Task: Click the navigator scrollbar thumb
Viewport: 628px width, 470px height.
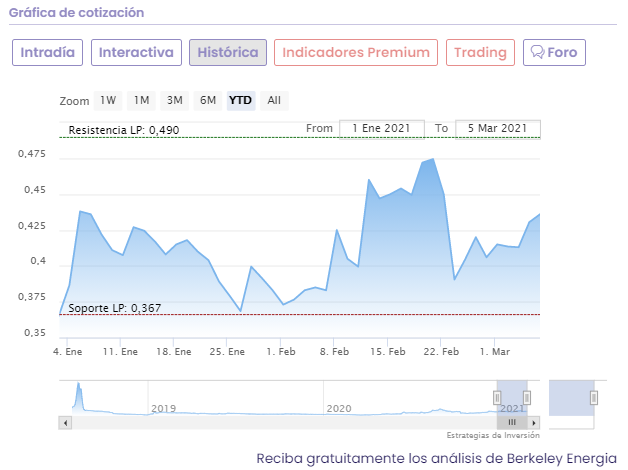Action: tap(512, 423)
